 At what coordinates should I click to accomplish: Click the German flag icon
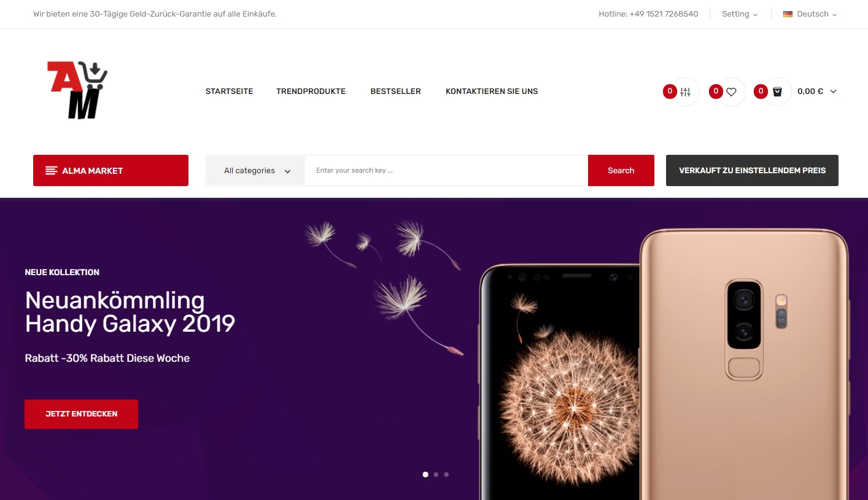click(788, 14)
